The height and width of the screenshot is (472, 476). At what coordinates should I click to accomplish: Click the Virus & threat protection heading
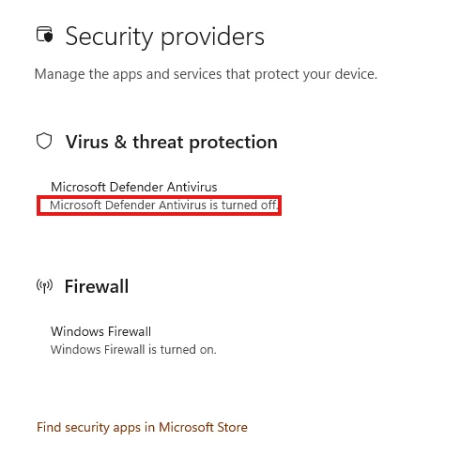tap(171, 143)
